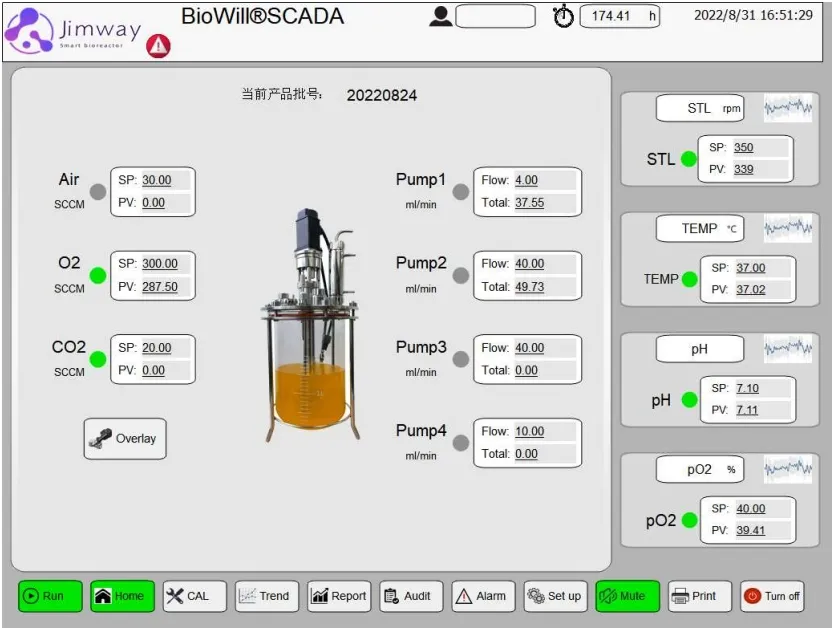The width and height of the screenshot is (832, 628).
Task: Click the Overlay button
Action: 125,438
